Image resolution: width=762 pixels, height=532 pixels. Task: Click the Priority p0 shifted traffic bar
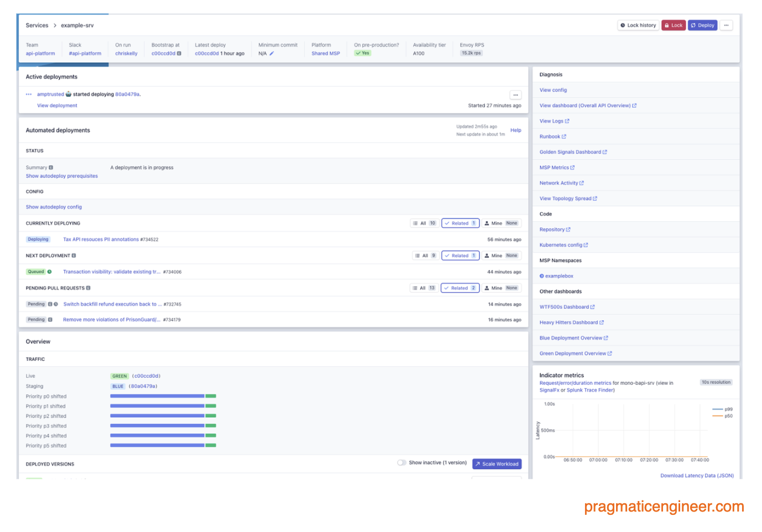[x=156, y=396]
